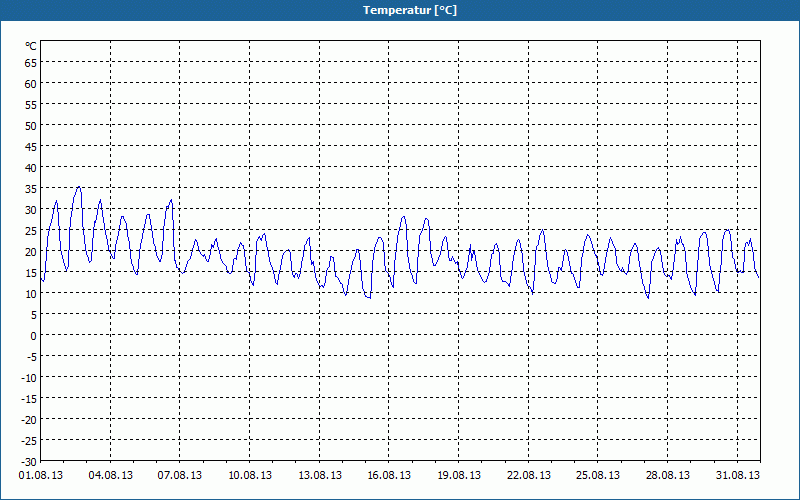Click the 01.08.13 date label

click(41, 476)
